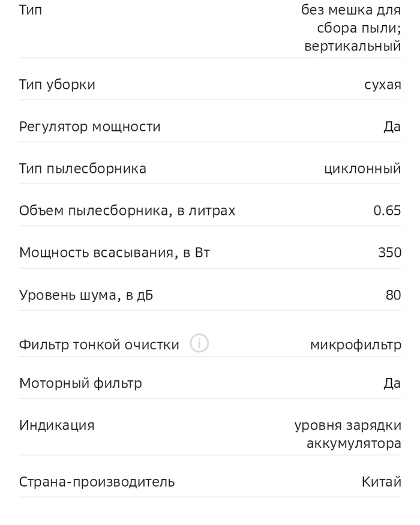Screen dimensions: 420x525
Task: Click the Регулятор мощности label
Action: pos(90,127)
